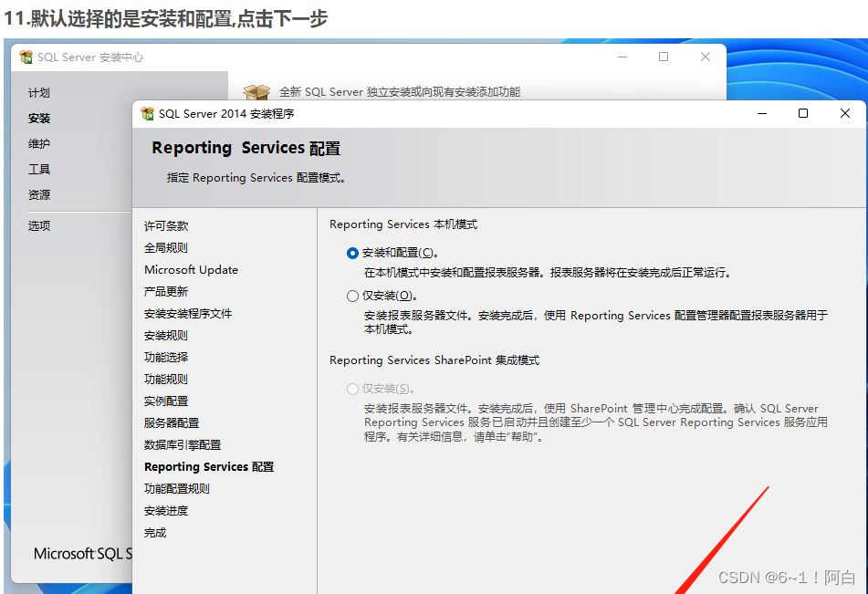Click the 安装规则 step
Image resolution: width=868 pixels, height=594 pixels.
[x=166, y=336]
